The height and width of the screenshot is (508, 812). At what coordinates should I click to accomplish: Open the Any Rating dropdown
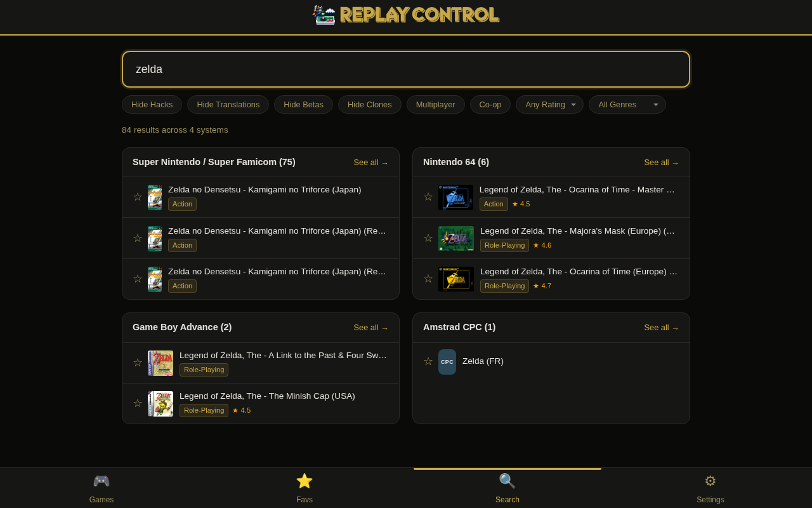click(549, 105)
